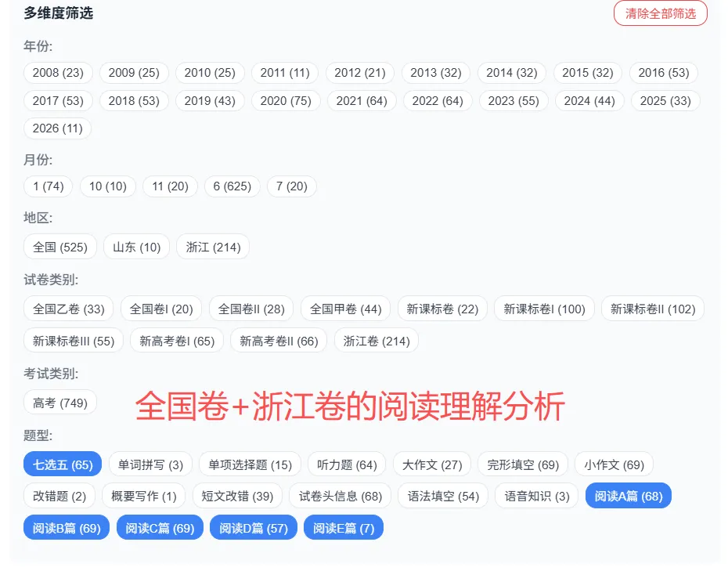Enable the 2015 year filter

[x=587, y=73]
